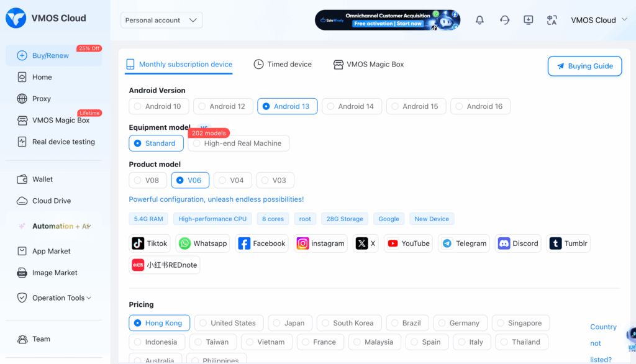Click the Wallet sidebar icon
Screen dimensions: 636x364
tap(22, 180)
